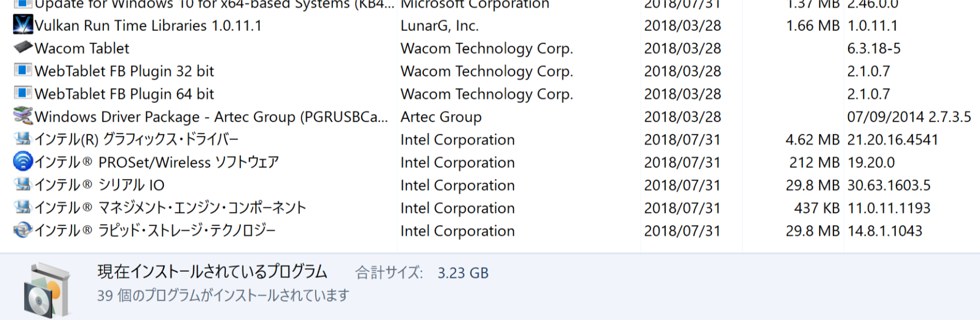
Task: Click LunarG, Inc. publisher cell
Action: (x=440, y=26)
